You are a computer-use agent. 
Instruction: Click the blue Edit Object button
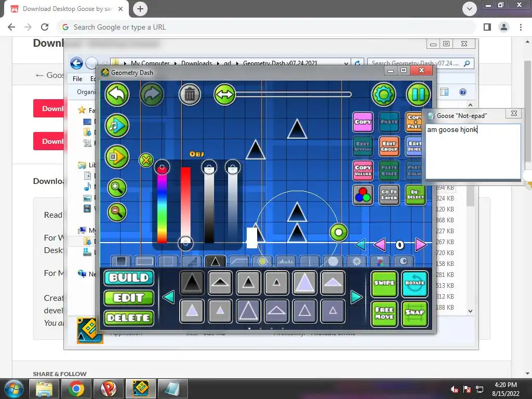click(x=414, y=147)
